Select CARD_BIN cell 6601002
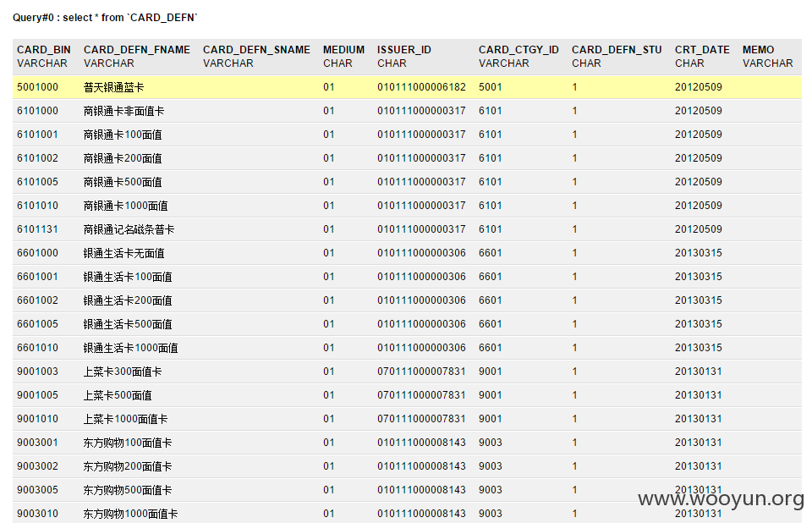The width and height of the screenshot is (812, 523). click(37, 300)
